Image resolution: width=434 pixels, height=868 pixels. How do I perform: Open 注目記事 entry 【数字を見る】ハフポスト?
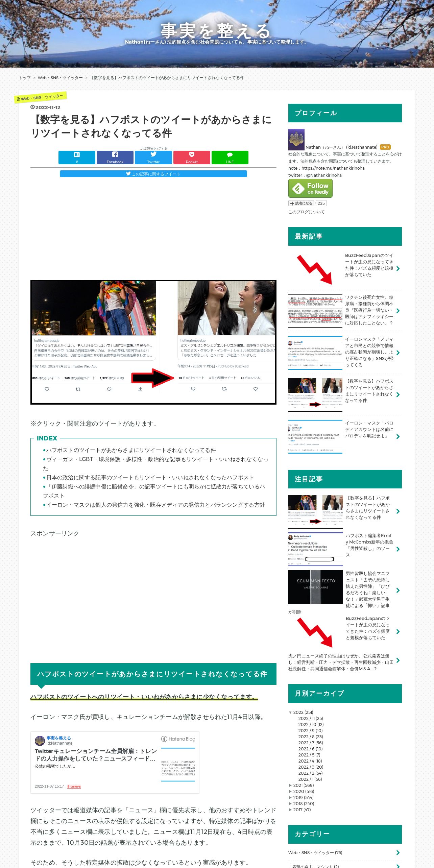point(368,508)
